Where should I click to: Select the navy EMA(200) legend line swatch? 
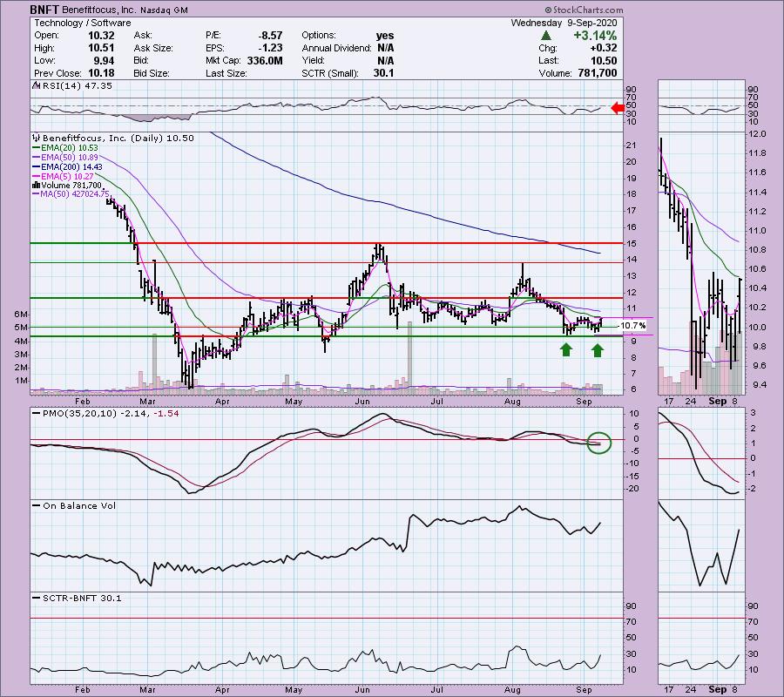(37, 167)
